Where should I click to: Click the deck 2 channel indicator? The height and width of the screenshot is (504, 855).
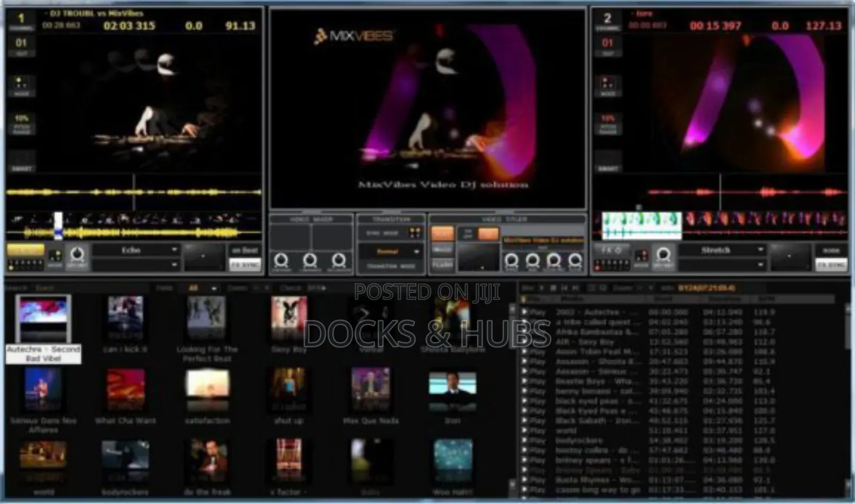click(x=608, y=21)
